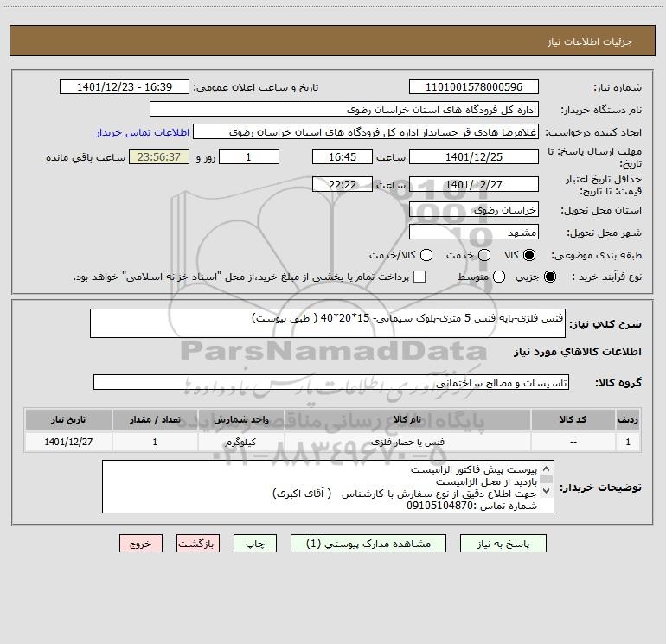Select the کالا/خدمت radio button
The width and height of the screenshot is (666, 644).
tap(426, 255)
